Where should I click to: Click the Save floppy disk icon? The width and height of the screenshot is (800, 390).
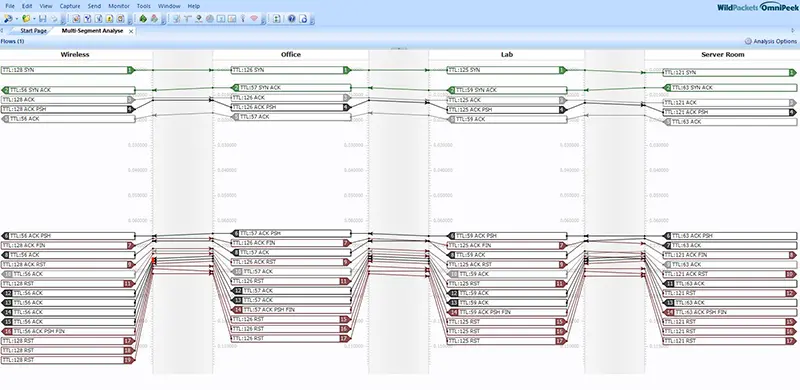point(42,19)
